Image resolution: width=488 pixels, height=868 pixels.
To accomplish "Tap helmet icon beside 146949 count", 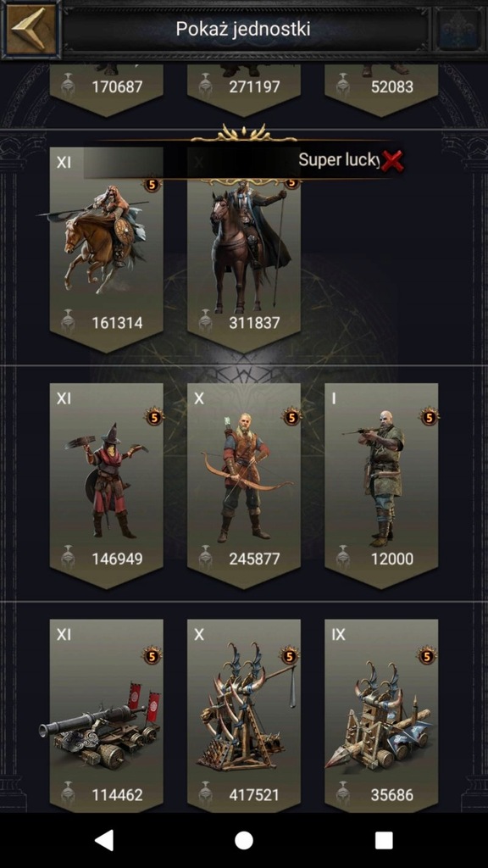I will [x=68, y=558].
